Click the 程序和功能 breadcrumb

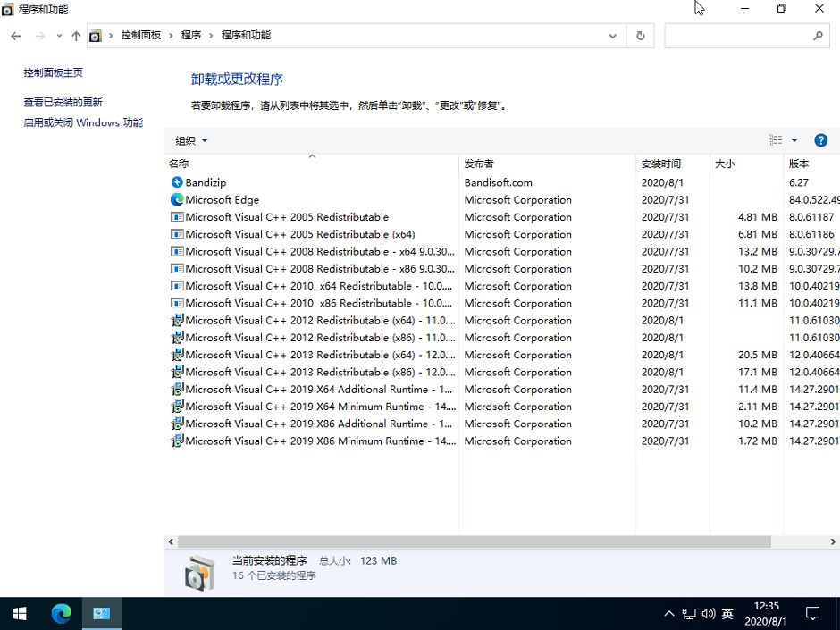(x=246, y=36)
